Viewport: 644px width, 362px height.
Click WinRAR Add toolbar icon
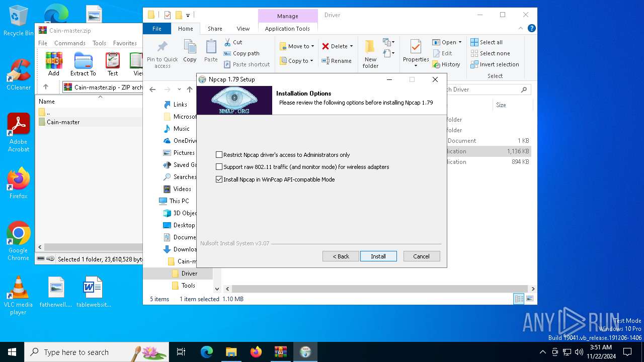[x=54, y=64]
